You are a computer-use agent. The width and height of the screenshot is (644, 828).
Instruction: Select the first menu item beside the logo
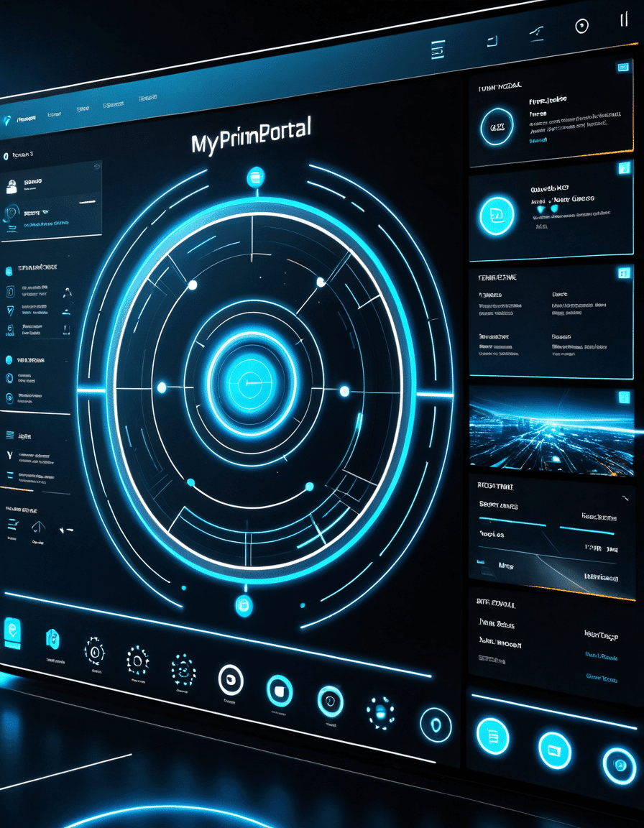pos(27,117)
